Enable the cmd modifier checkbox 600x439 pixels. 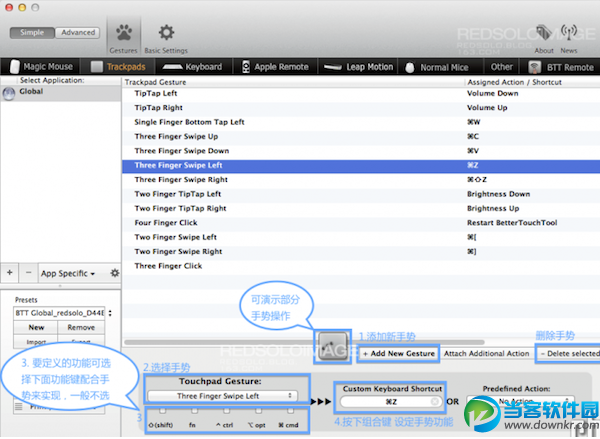click(290, 411)
